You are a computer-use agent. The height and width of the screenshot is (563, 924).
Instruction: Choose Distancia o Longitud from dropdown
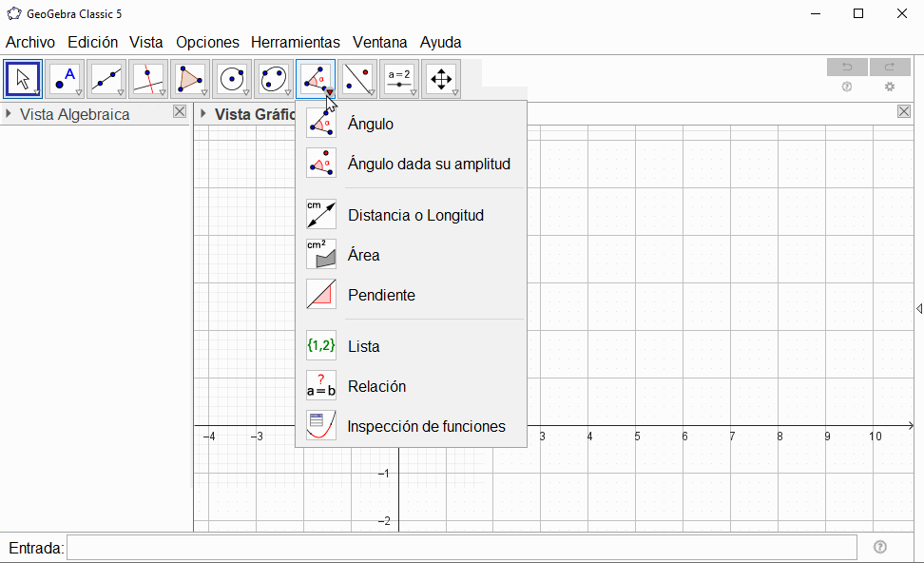point(415,215)
